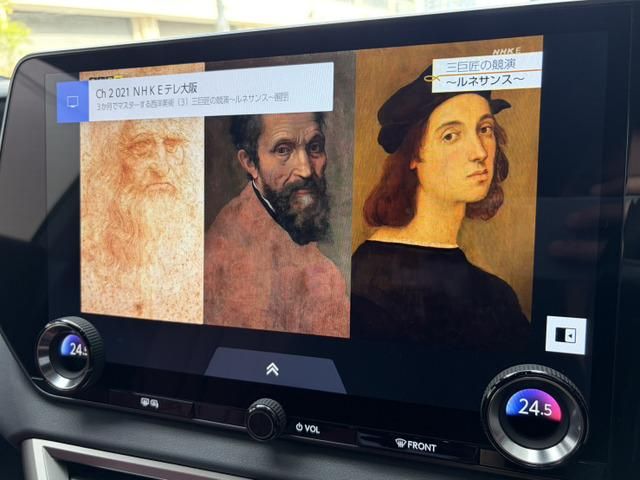The height and width of the screenshot is (480, 640).
Task: Tap the ~ルネサンス~ subtitle caption
Action: point(484,80)
